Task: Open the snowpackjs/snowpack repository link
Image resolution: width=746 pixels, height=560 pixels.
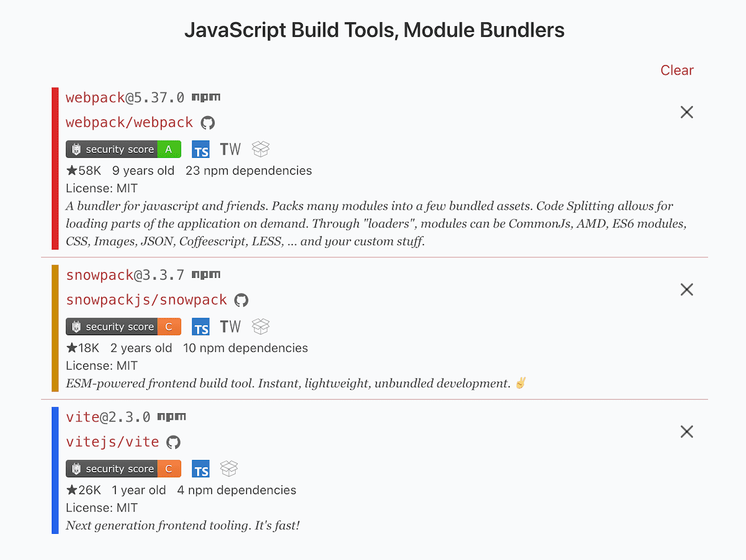Action: [146, 300]
